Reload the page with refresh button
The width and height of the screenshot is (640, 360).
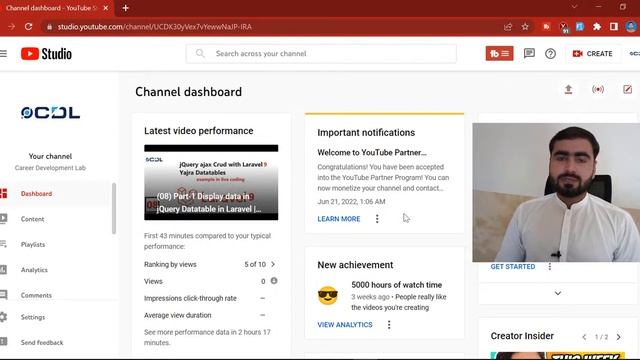coord(28,27)
